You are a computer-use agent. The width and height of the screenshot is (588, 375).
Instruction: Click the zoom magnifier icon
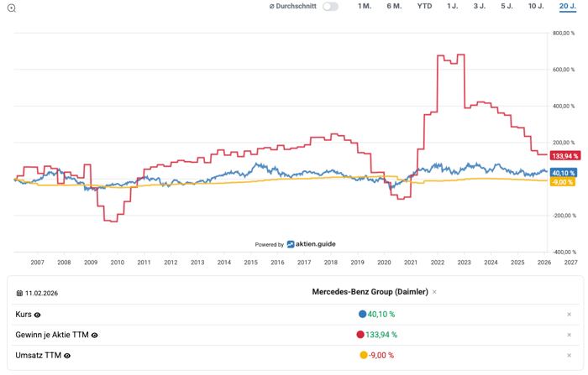[11, 8]
